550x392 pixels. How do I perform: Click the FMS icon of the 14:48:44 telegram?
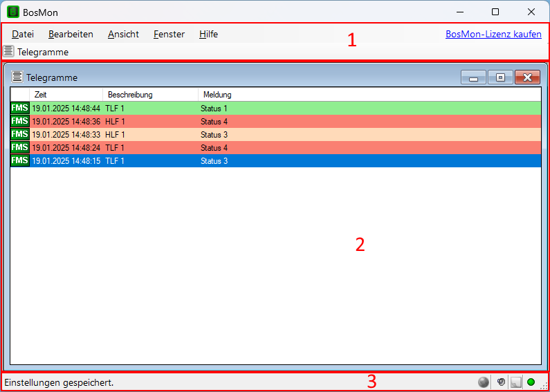20,108
